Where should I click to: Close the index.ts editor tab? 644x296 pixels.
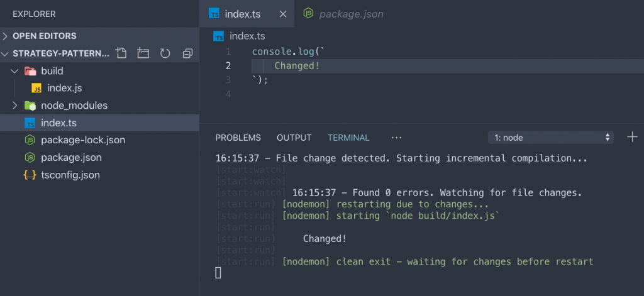click(x=283, y=14)
